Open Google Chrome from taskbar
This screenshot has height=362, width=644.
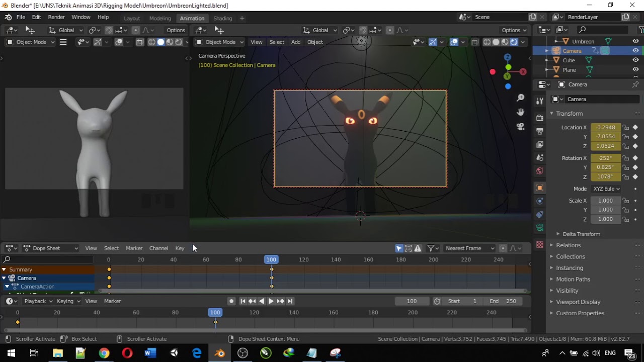[104, 353]
